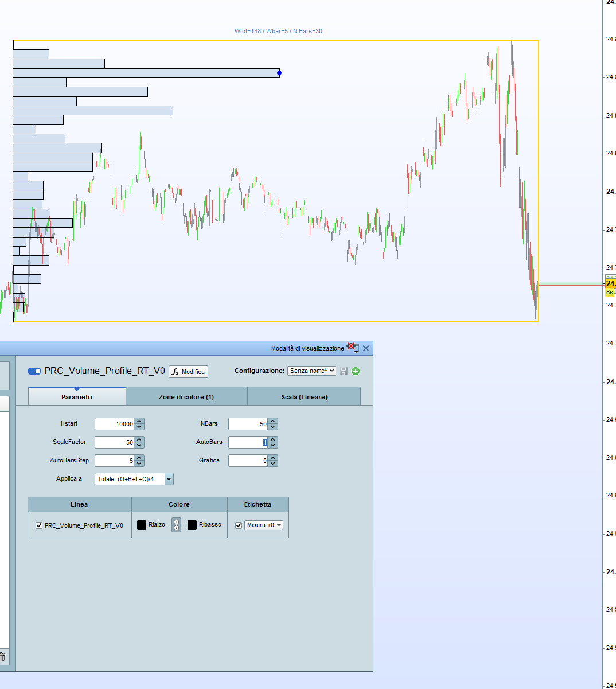Screen dimensions: 616x689
Task: Decrease NBars with the down arrow
Action: (273, 427)
